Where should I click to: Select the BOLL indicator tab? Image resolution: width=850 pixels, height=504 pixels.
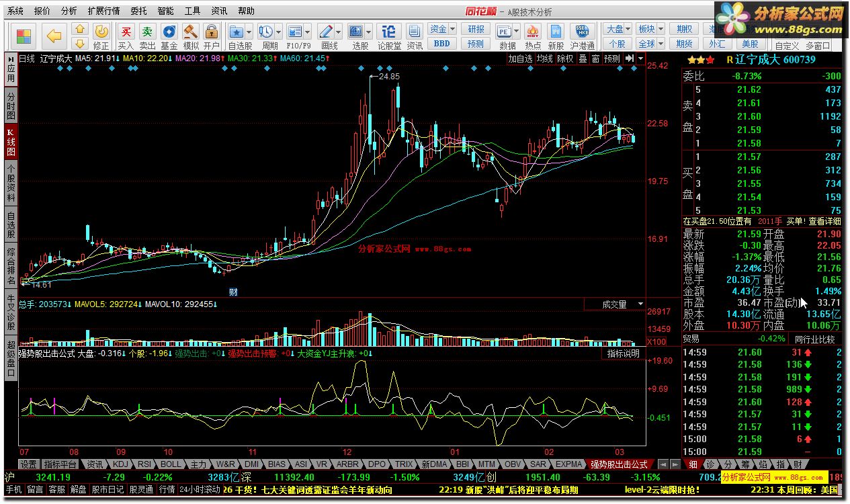click(170, 464)
